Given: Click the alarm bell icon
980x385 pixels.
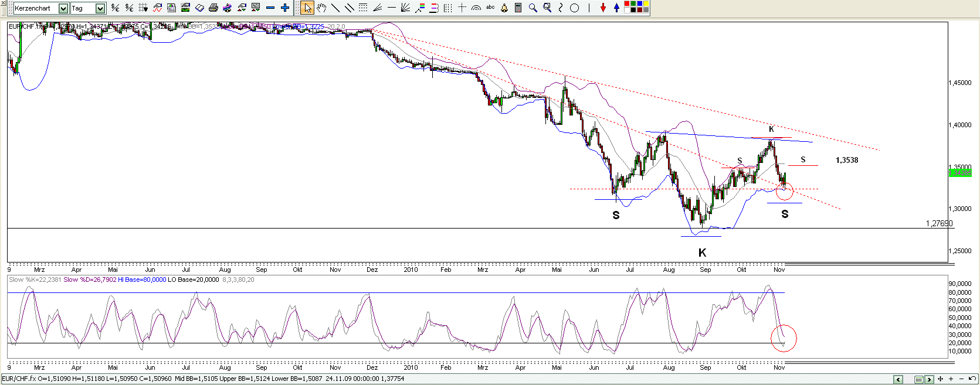Looking at the screenshot, I should 504,8.
